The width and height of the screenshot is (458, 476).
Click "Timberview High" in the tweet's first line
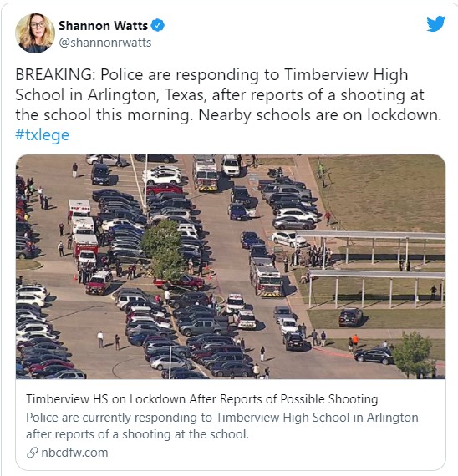(x=346, y=74)
